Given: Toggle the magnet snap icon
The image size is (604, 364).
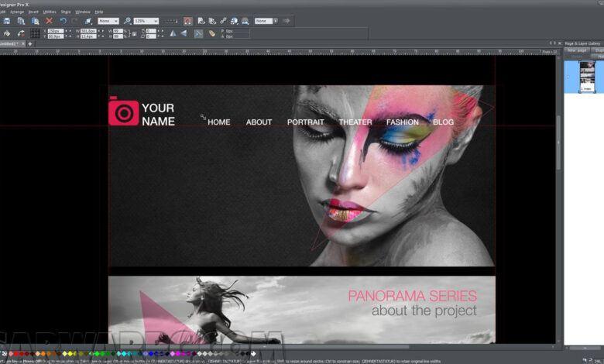Looking at the screenshot, I should pos(187,21).
